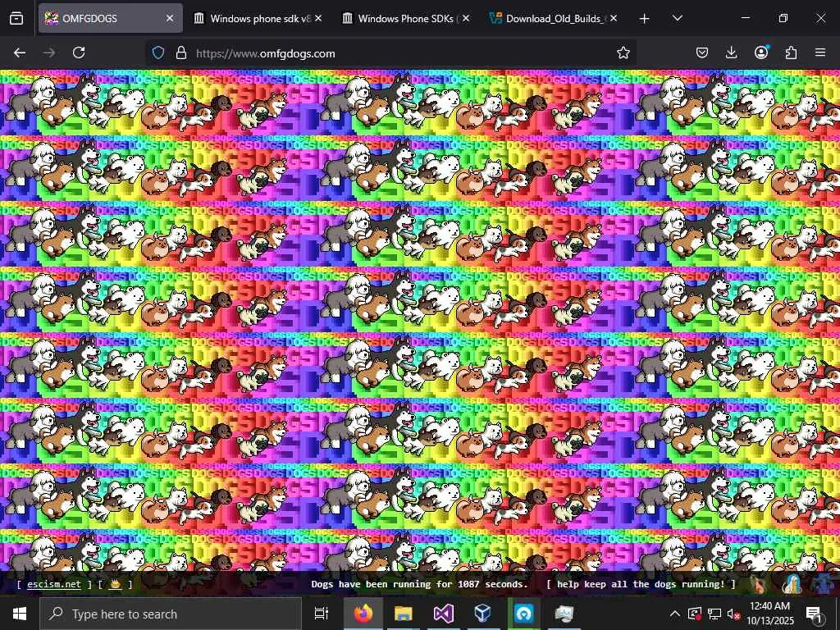Image resolution: width=840 pixels, height=630 pixels.
Task: Open Firefox View recent browsing icon
Action: [16, 18]
